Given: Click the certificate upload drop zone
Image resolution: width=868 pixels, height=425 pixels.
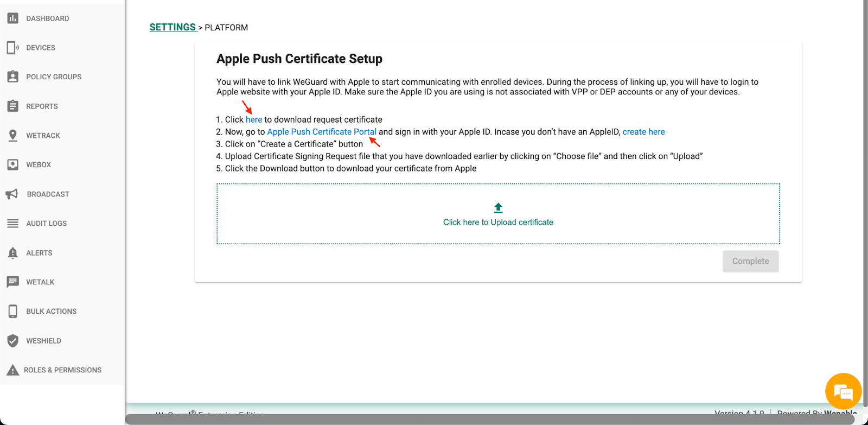Looking at the screenshot, I should (x=498, y=214).
